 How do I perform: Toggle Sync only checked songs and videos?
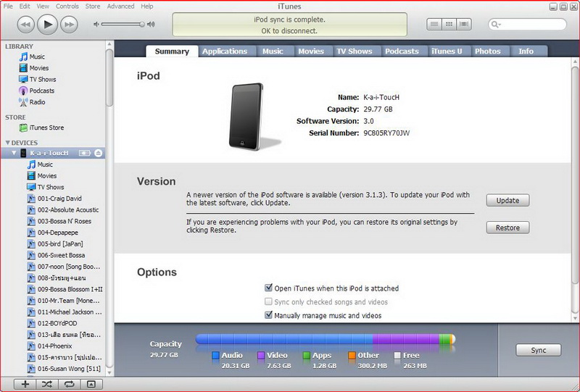point(269,302)
